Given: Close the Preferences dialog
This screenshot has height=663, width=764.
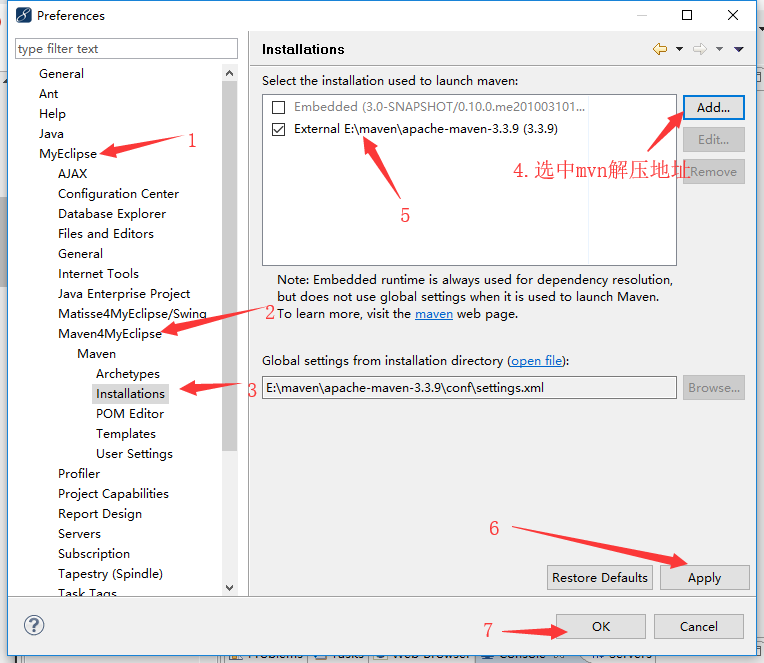Looking at the screenshot, I should coord(733,15).
